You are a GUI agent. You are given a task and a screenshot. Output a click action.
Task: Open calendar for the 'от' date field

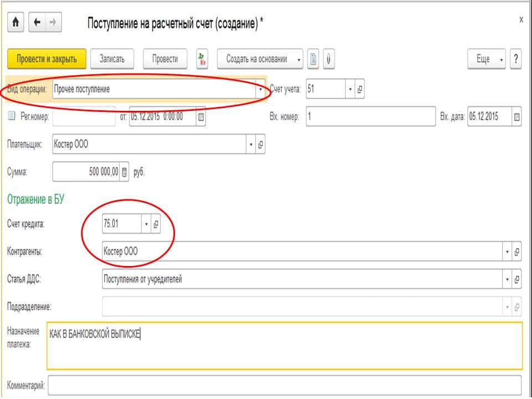click(201, 117)
